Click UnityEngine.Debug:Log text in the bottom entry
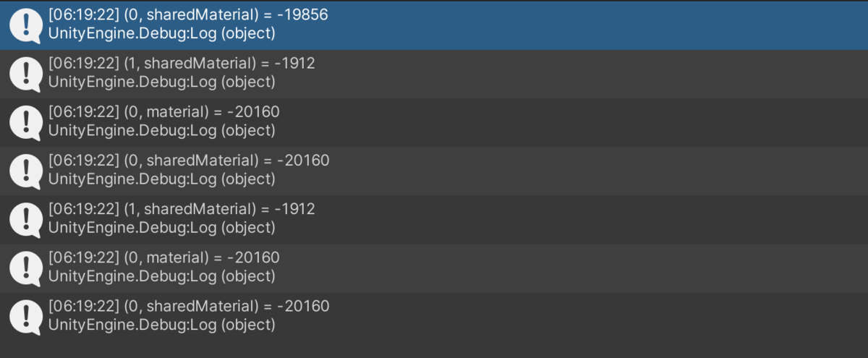Image resolution: width=868 pixels, height=358 pixels. click(132, 325)
